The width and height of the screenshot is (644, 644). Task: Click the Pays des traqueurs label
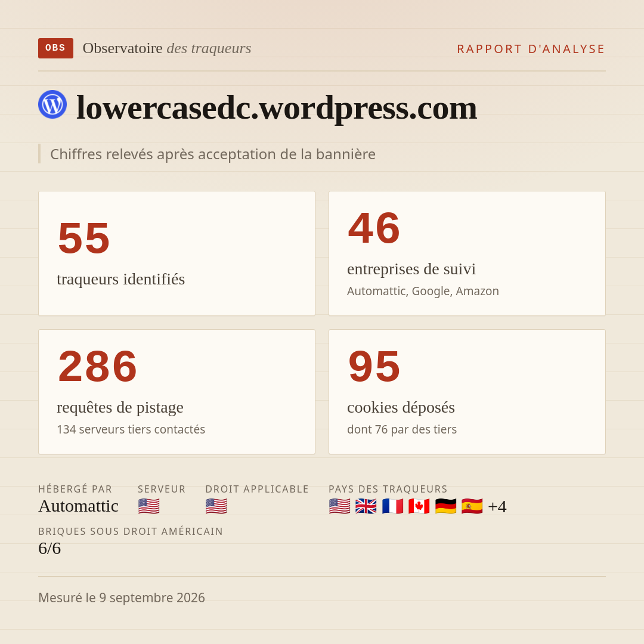tap(388, 489)
